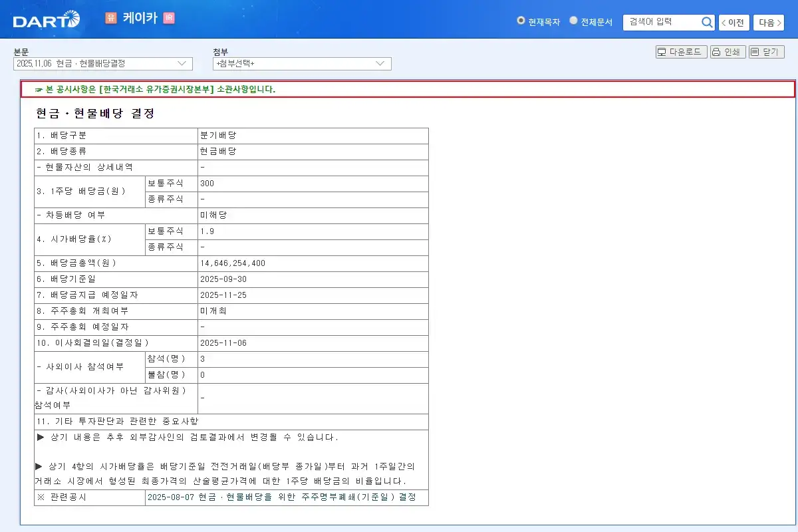The width and height of the screenshot is (798, 532).
Task: Click the 감사(사외이사가 아닌 감사위원) 참석여부 label
Action: click(112, 398)
